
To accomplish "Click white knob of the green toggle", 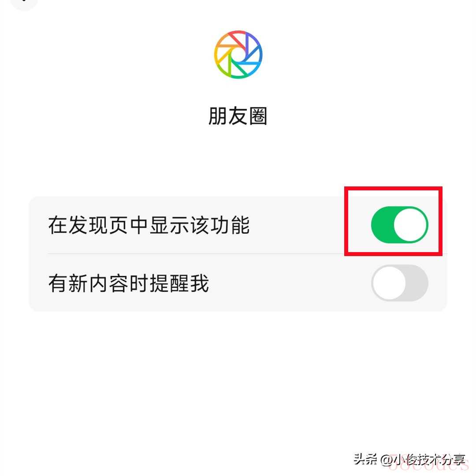I will (410, 225).
